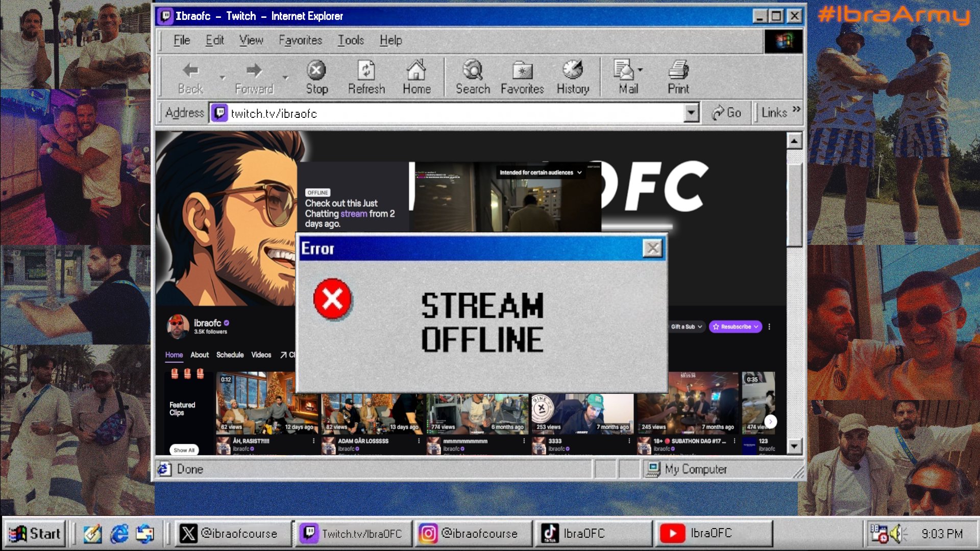The width and height of the screenshot is (980, 551).
Task: Open the Start menu button
Action: tap(35, 534)
